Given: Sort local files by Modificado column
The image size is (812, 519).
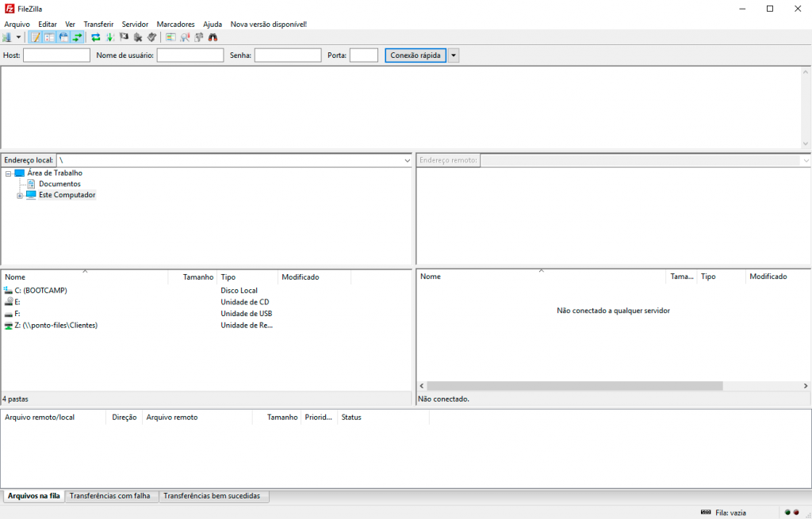Looking at the screenshot, I should coord(314,277).
